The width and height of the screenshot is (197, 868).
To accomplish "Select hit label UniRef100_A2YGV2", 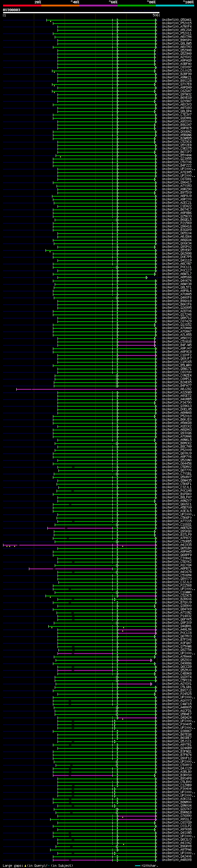I will [176, 57].
